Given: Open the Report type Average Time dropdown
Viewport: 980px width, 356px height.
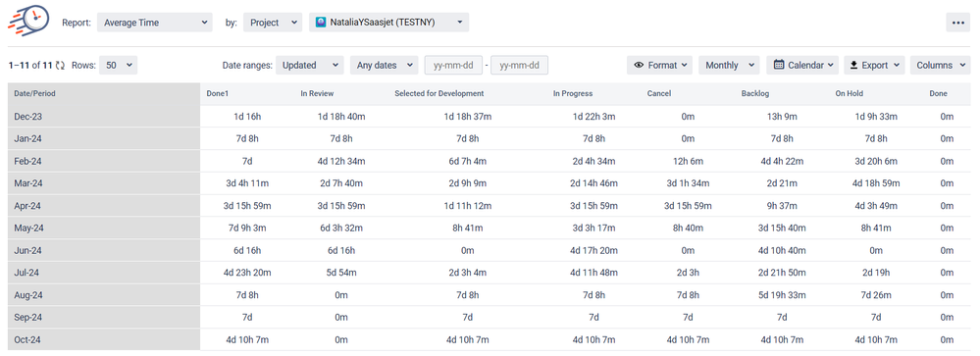Looking at the screenshot, I should (154, 23).
